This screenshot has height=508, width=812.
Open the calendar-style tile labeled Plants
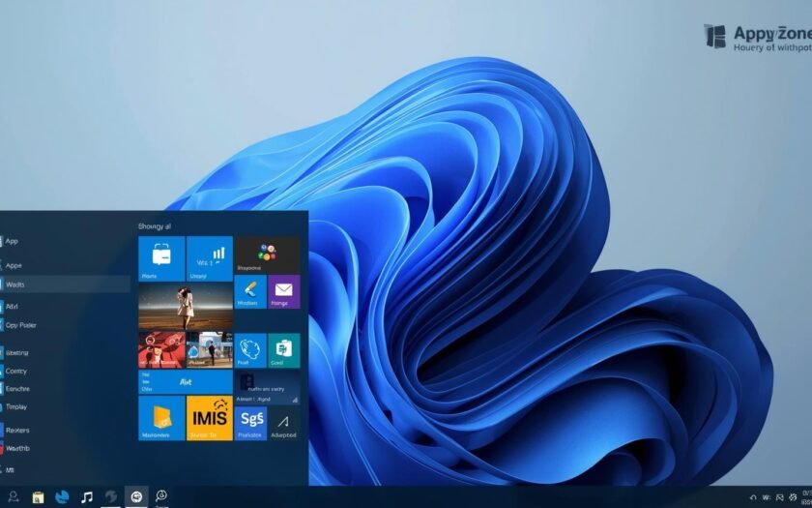tap(161, 258)
